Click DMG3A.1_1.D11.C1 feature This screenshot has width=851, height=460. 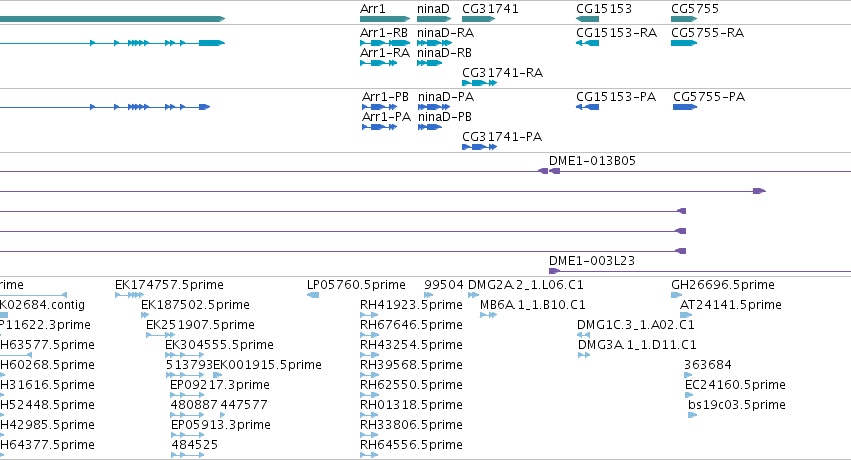pyautogui.click(x=637, y=345)
